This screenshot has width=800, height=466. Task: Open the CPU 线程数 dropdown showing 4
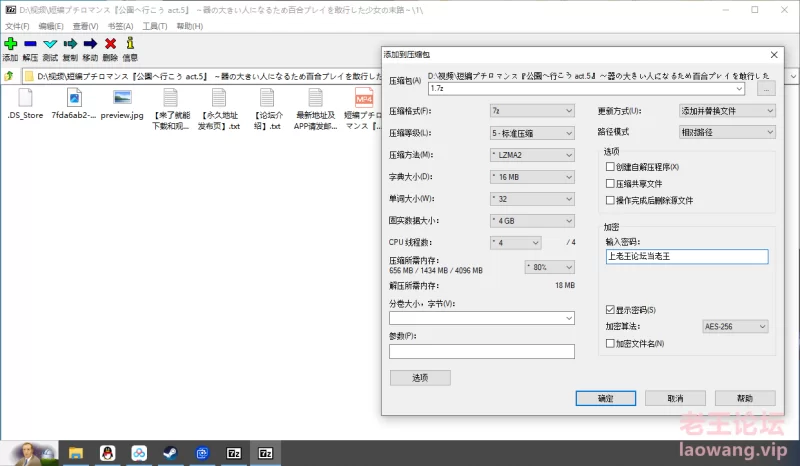tap(516, 243)
